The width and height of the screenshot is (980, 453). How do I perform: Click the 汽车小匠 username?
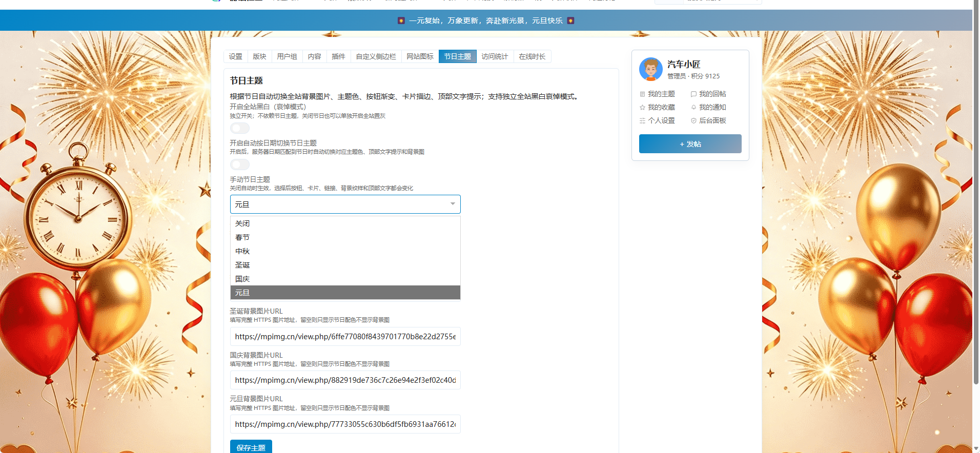684,65
